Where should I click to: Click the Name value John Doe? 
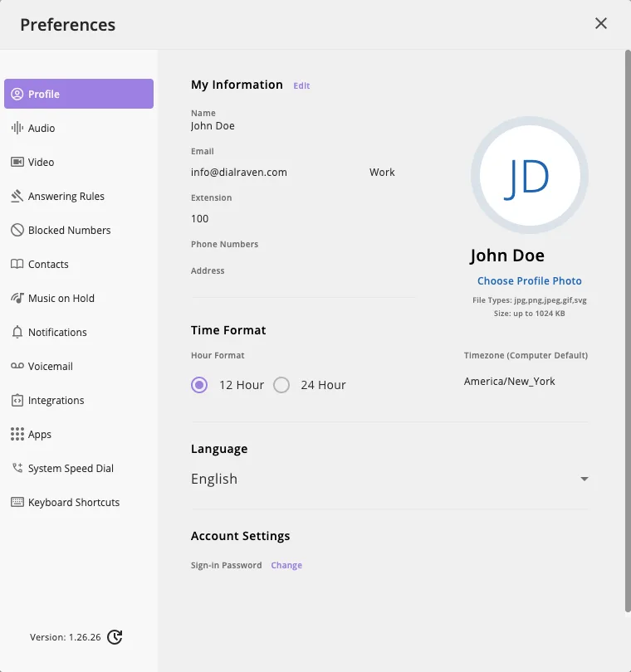click(x=213, y=125)
